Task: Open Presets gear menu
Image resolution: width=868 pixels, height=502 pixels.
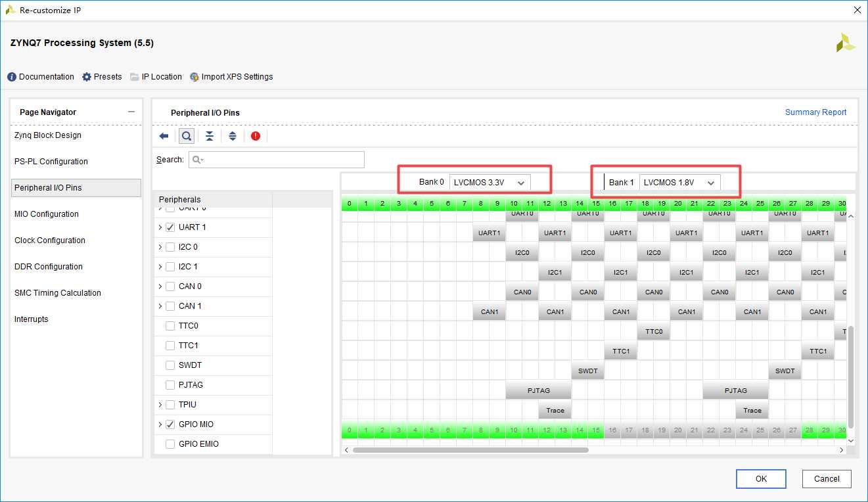Action: click(102, 77)
